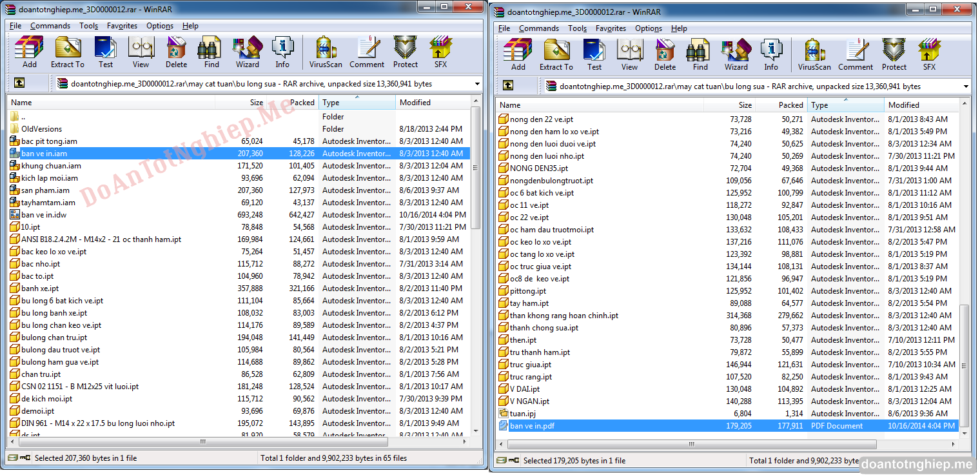This screenshot has height=475, width=980.
Task: Click the Protect icon in right window toolbar
Action: click(x=894, y=54)
